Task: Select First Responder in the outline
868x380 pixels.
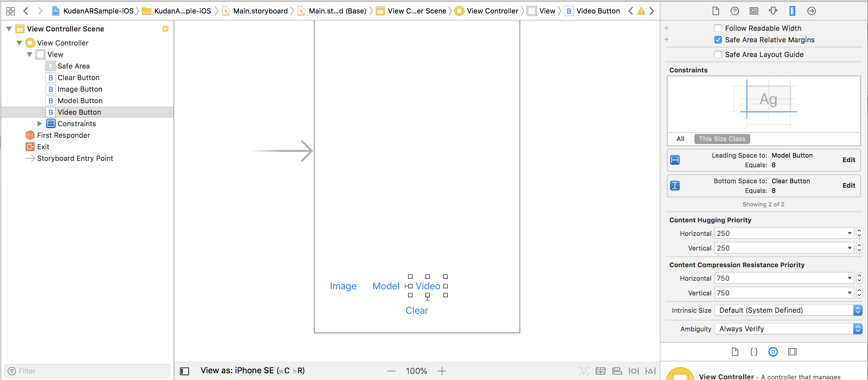Action: point(63,135)
